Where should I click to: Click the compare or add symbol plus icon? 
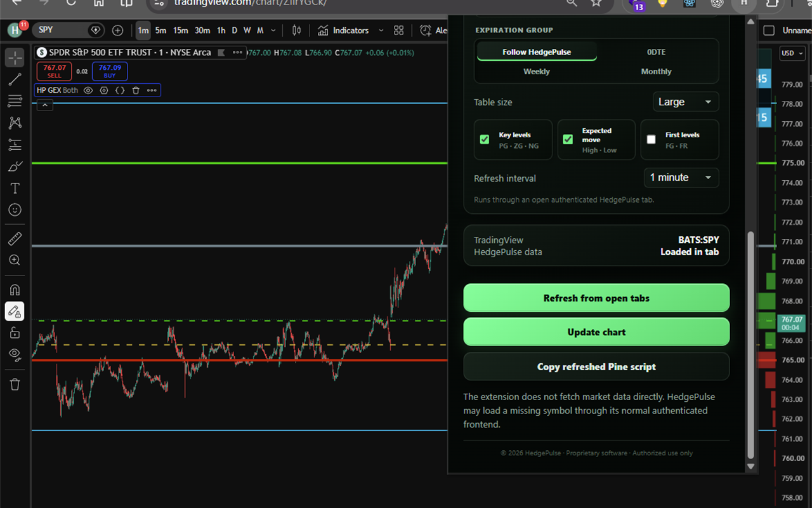pyautogui.click(x=117, y=30)
